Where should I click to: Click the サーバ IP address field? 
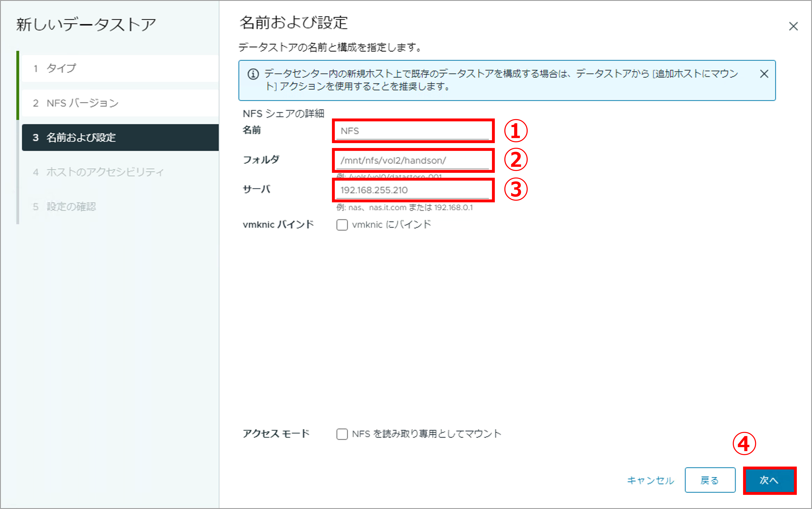[413, 190]
